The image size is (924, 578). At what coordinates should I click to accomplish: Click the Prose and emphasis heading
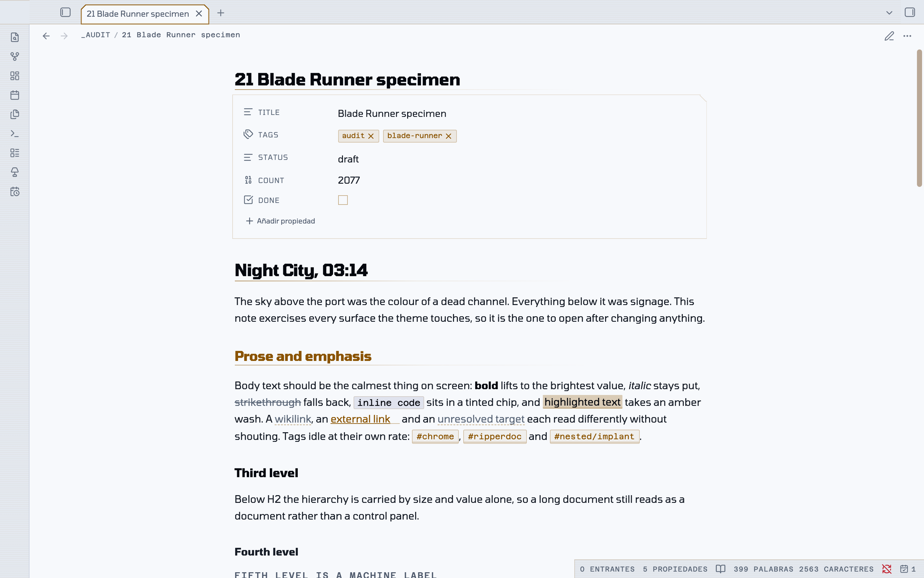(303, 356)
